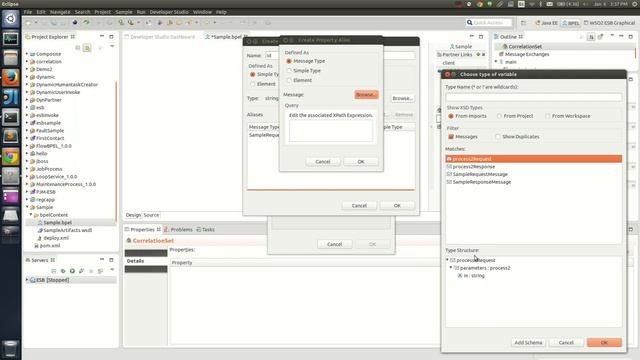The width and height of the screenshot is (640, 360).
Task: Click the debug server icon in Servers
Action: [x=63, y=271]
